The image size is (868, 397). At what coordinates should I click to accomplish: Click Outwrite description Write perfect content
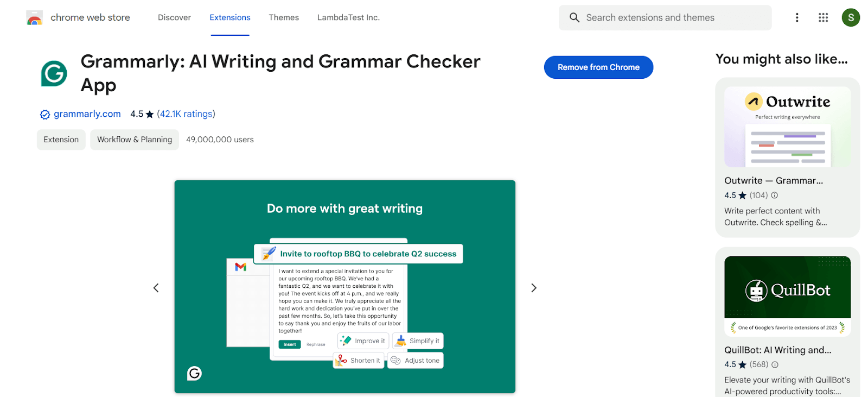tap(776, 217)
